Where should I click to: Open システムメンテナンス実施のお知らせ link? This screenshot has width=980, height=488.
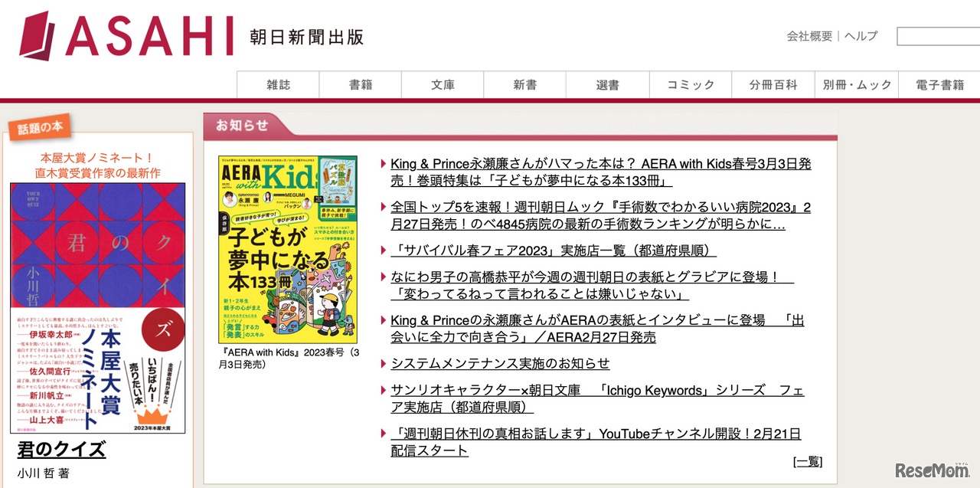[500, 363]
